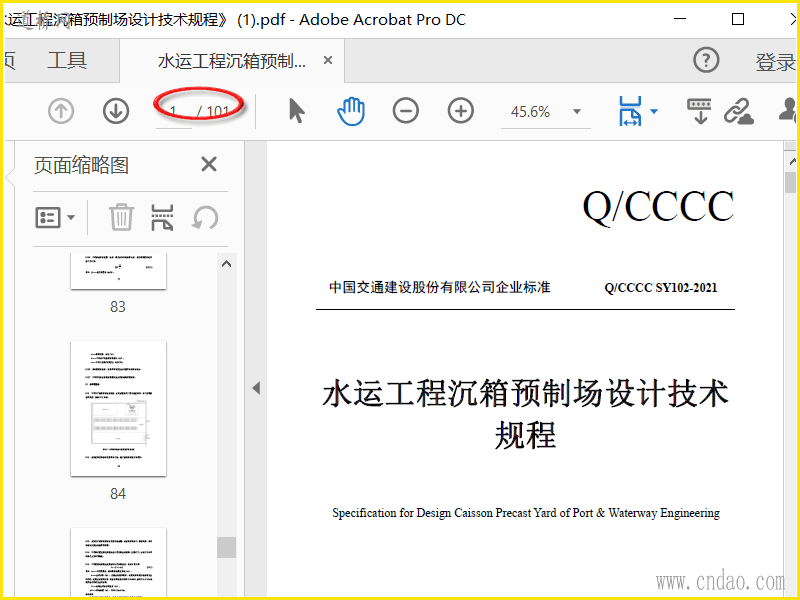Click the document title 水运工程沉箱预制场设计技术
800x600 pixels.
click(526, 394)
